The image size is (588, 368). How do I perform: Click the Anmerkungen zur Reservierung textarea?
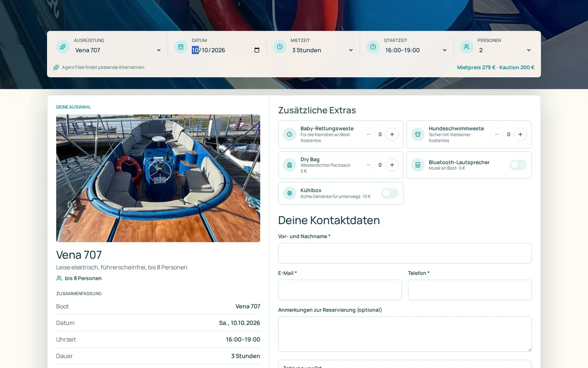coord(405,334)
